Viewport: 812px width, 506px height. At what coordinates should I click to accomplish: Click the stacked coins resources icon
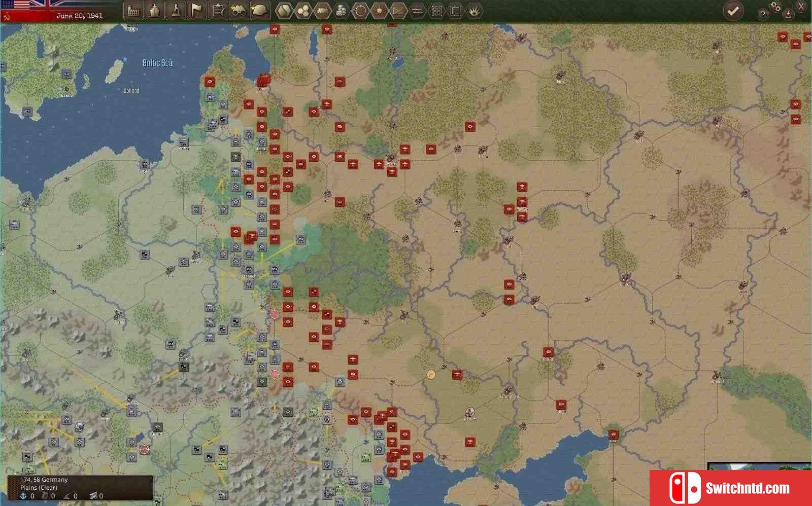click(342, 11)
